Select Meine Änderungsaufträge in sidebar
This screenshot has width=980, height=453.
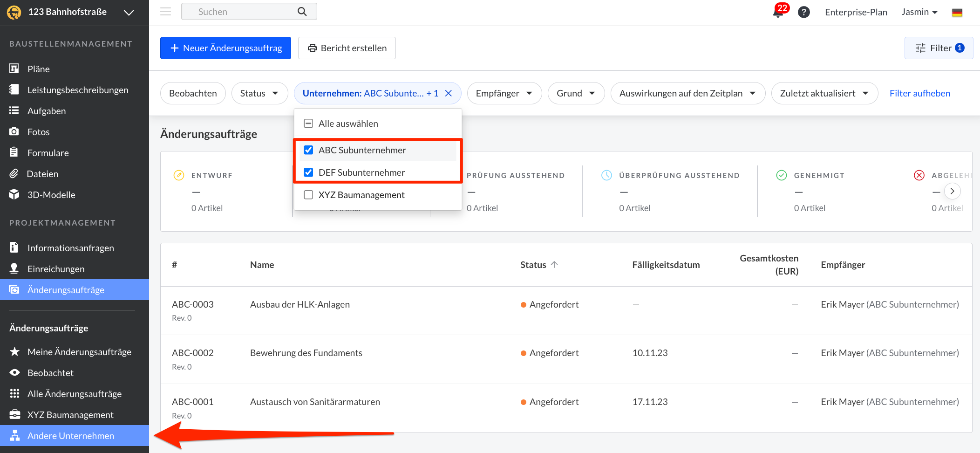[x=79, y=352]
